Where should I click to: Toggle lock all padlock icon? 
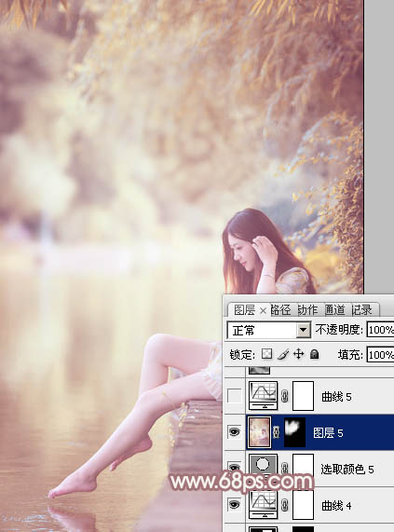(x=314, y=354)
